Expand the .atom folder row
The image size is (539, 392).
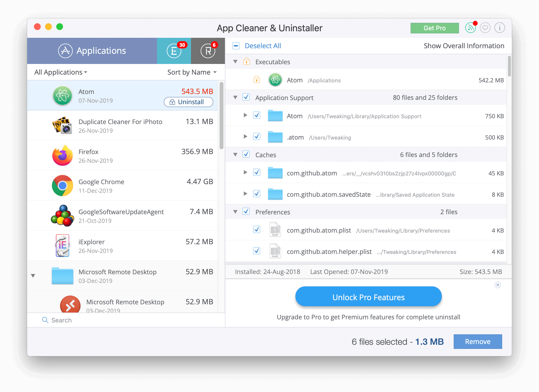pos(245,136)
